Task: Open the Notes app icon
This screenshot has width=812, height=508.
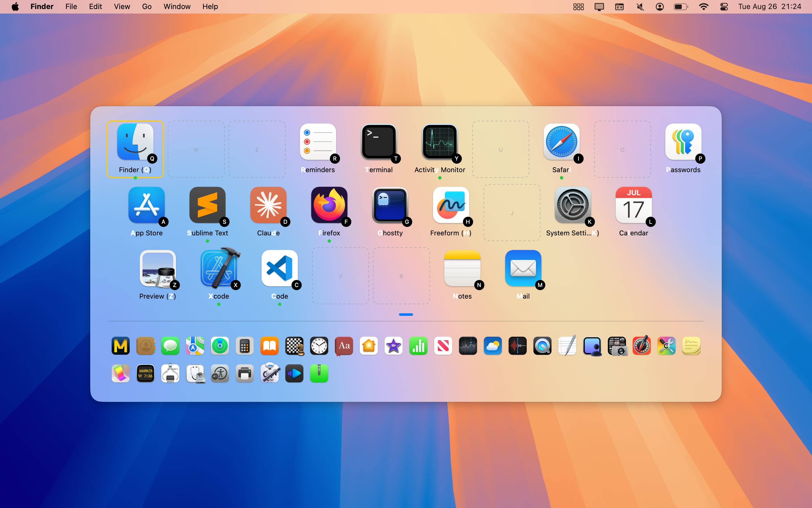Action: [x=462, y=268]
